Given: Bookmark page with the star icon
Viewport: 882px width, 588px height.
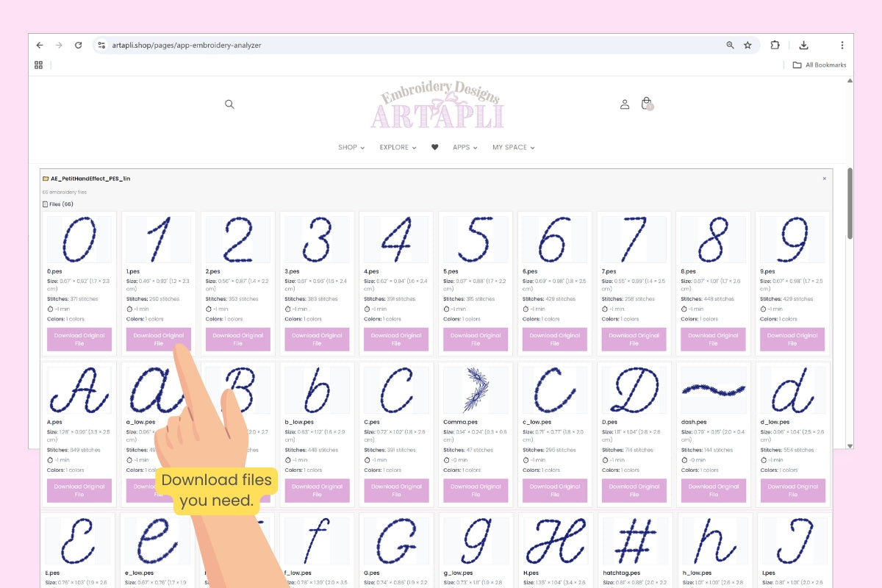Looking at the screenshot, I should point(747,45).
